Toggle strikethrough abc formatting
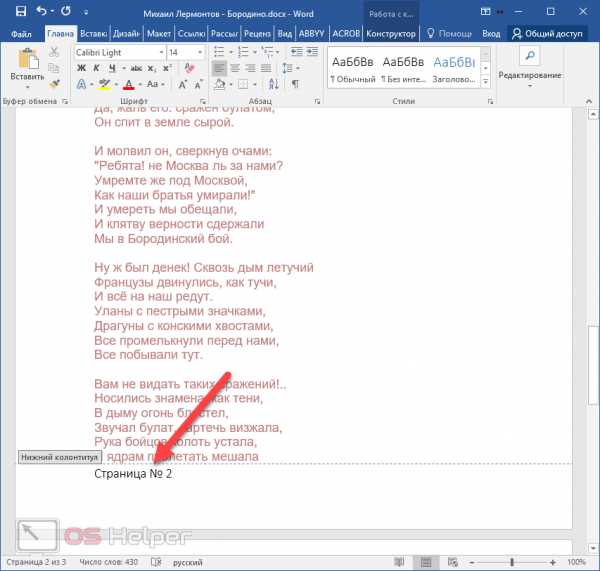Image resolution: width=600 pixels, height=571 pixels. (136, 68)
